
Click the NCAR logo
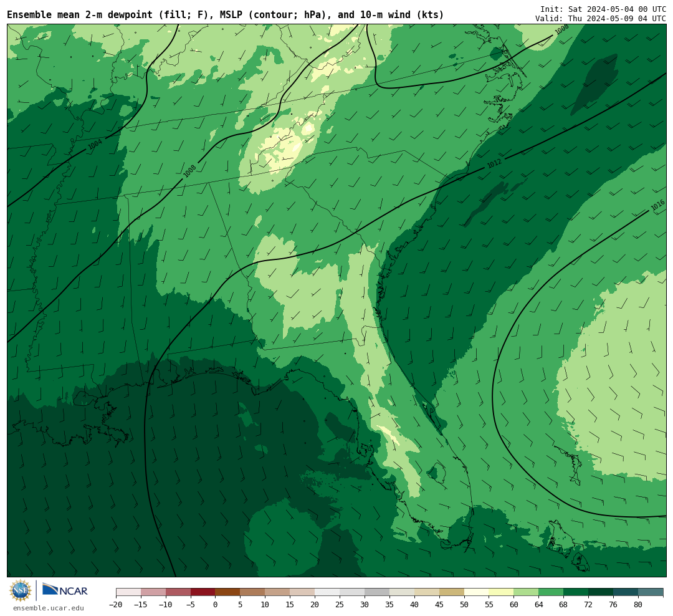(65, 591)
